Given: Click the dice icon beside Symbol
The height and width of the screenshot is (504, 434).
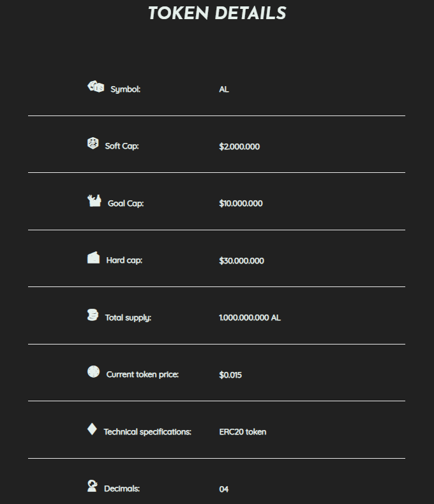Looking at the screenshot, I should click(x=96, y=87).
